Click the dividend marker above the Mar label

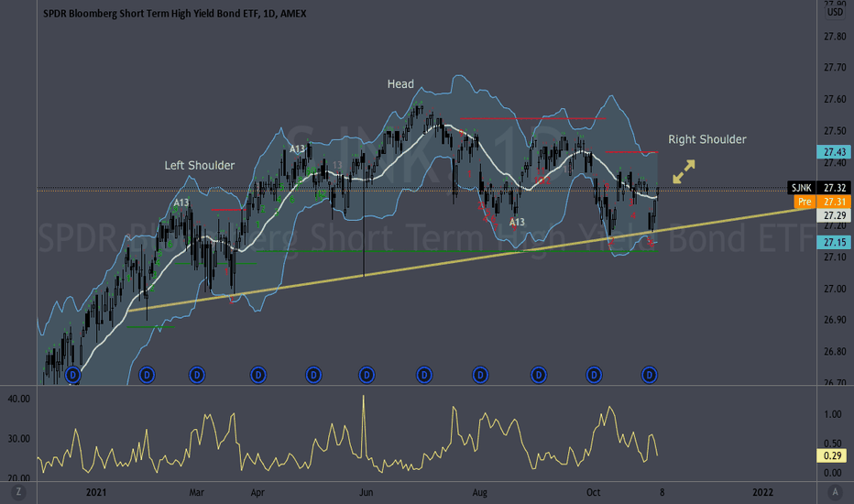click(197, 375)
